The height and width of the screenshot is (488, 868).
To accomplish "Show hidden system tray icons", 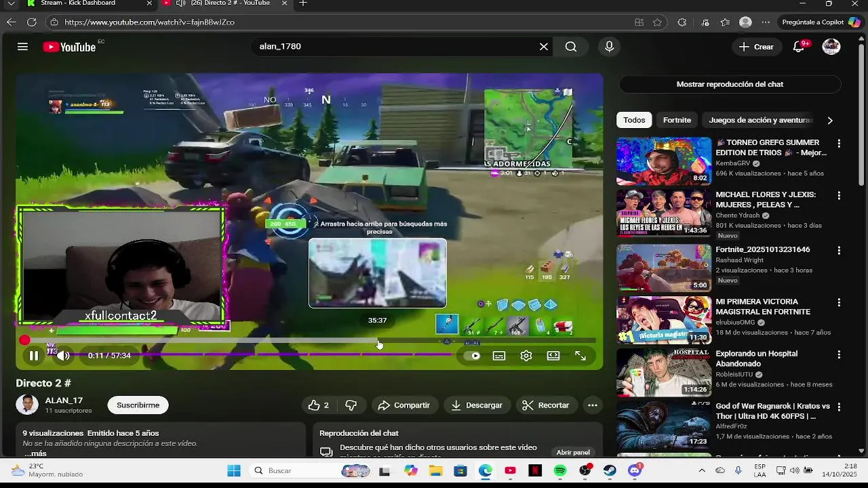I will [702, 470].
